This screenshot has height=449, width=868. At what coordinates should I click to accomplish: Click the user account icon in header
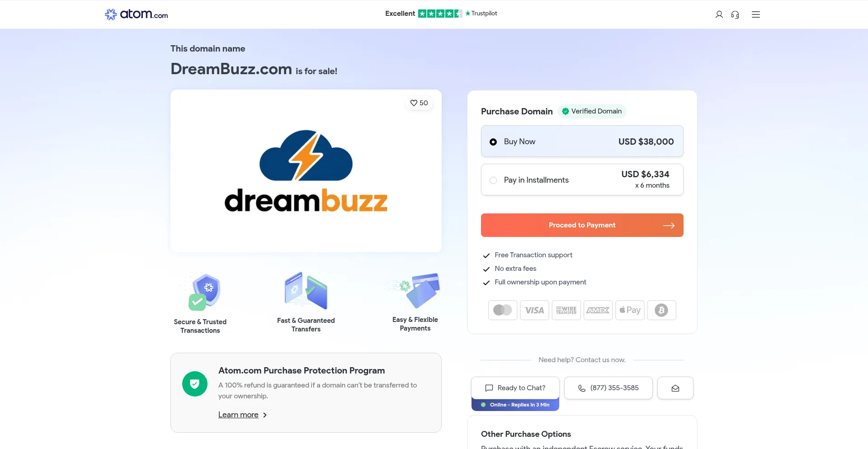point(719,14)
